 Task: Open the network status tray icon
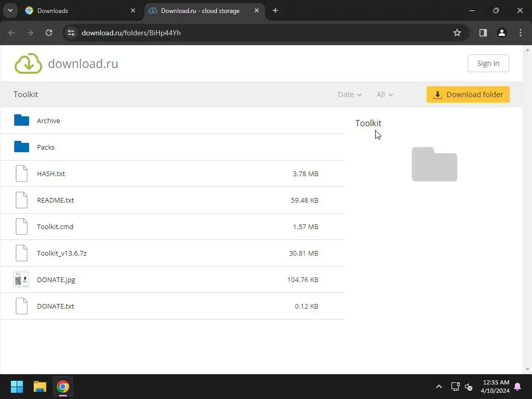click(x=455, y=387)
